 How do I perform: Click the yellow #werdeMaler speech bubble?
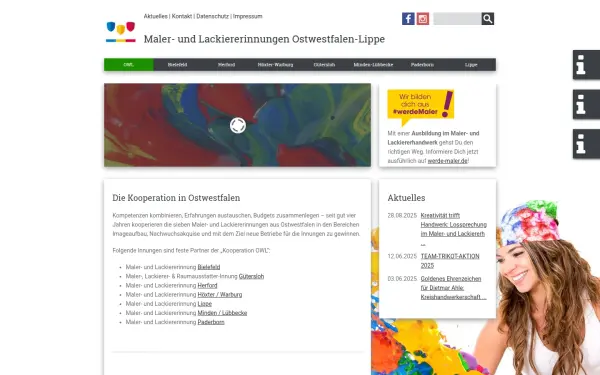(x=421, y=107)
